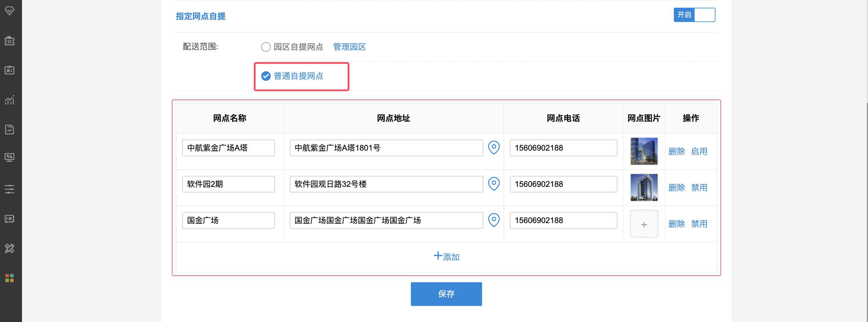Screen dimensions: 868x322
Task: Click location pin for 软件园观日路32号楼 address
Action: coord(494,184)
